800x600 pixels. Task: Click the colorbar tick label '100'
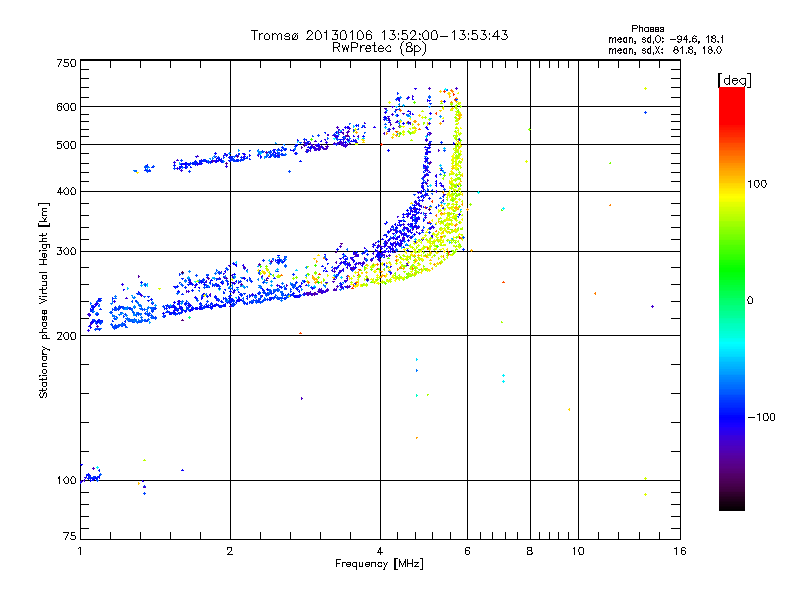pyautogui.click(x=757, y=184)
